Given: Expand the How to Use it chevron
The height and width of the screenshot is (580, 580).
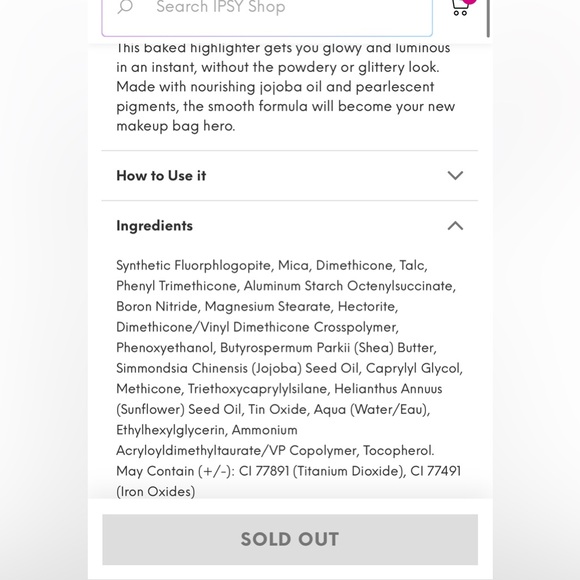Looking at the screenshot, I should point(455,175).
